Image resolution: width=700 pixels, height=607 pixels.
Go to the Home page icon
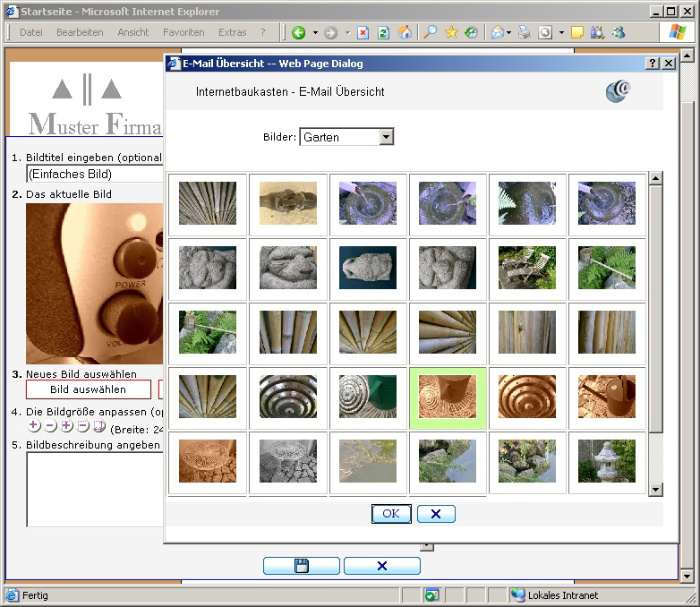click(405, 32)
